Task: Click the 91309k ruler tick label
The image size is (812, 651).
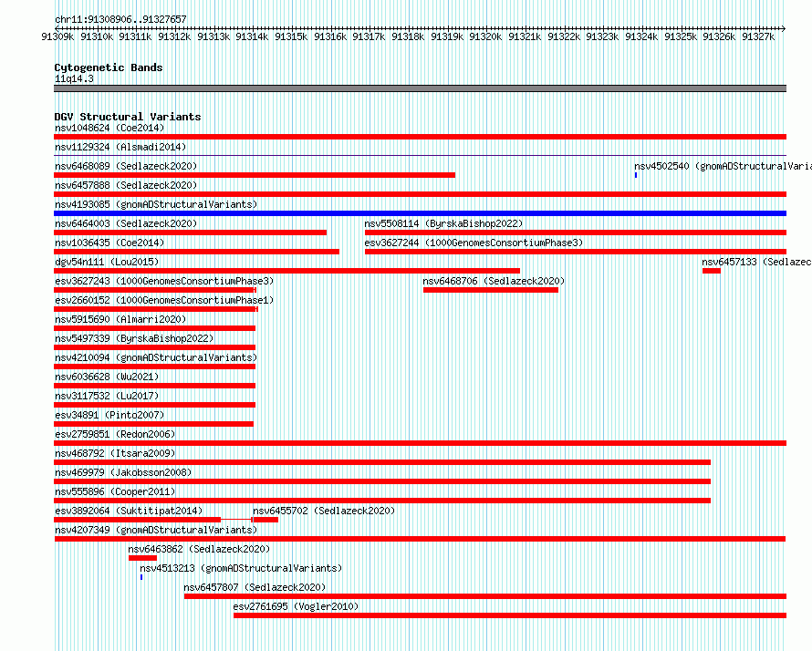Action: (x=57, y=36)
